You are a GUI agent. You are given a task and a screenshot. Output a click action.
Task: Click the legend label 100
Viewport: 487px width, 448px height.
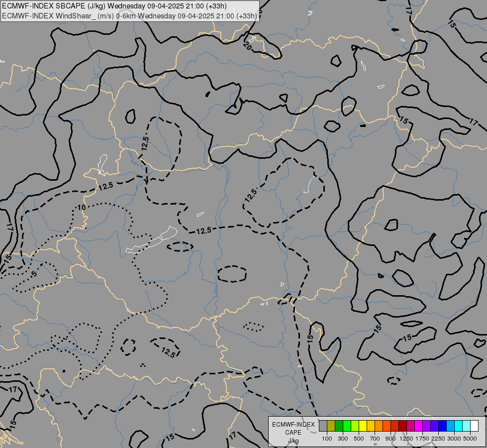[x=327, y=439]
